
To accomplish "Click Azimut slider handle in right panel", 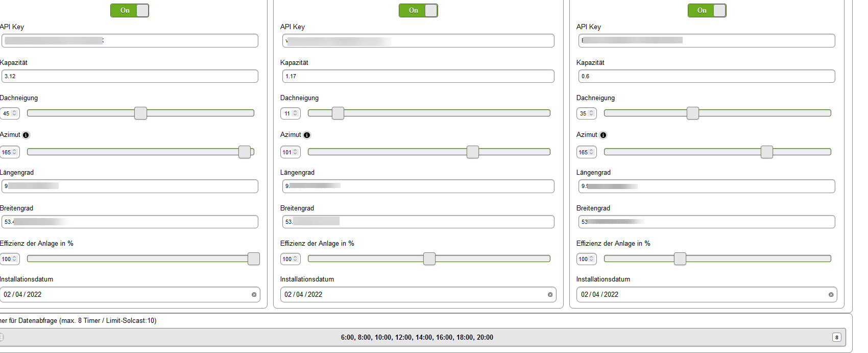I will [x=767, y=152].
